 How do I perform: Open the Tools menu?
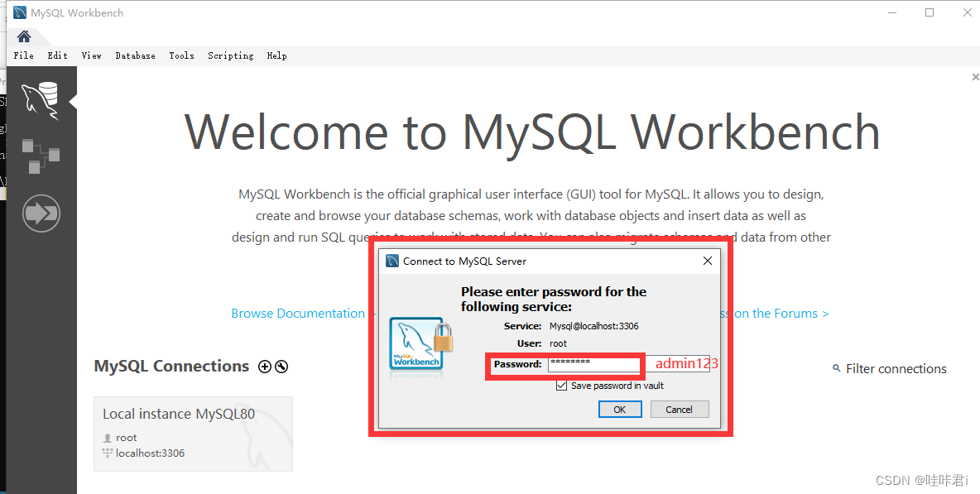click(x=181, y=55)
